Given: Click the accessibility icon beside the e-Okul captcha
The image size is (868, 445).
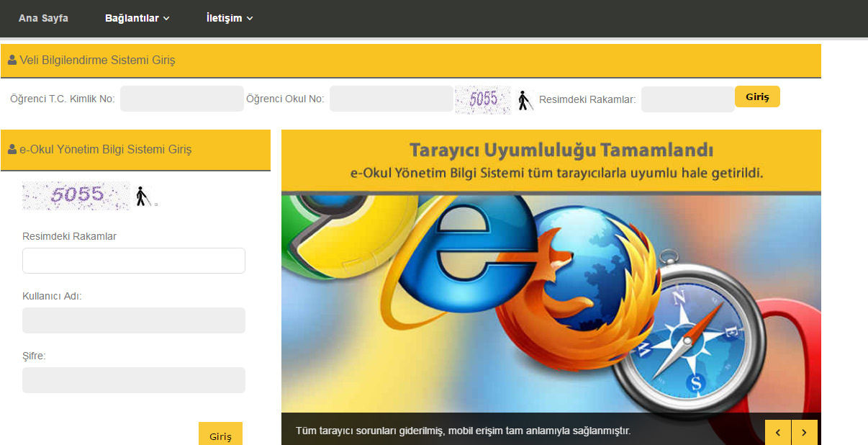Looking at the screenshot, I should pyautogui.click(x=143, y=196).
